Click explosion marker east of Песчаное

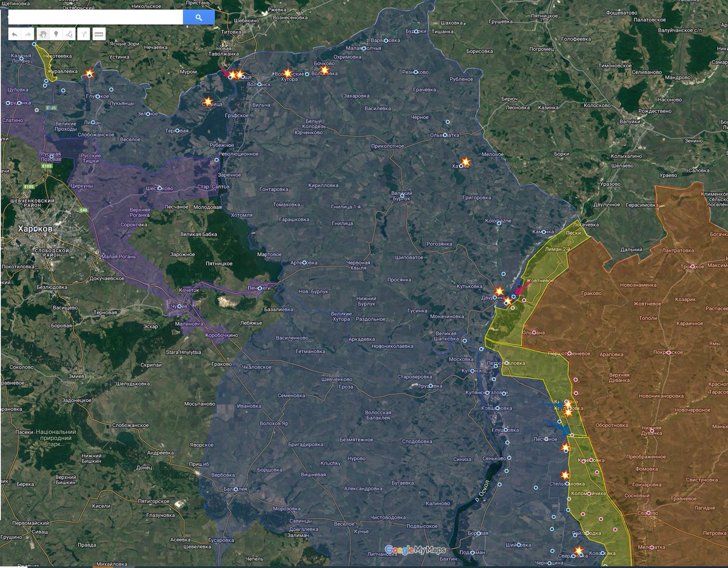click(x=565, y=447)
